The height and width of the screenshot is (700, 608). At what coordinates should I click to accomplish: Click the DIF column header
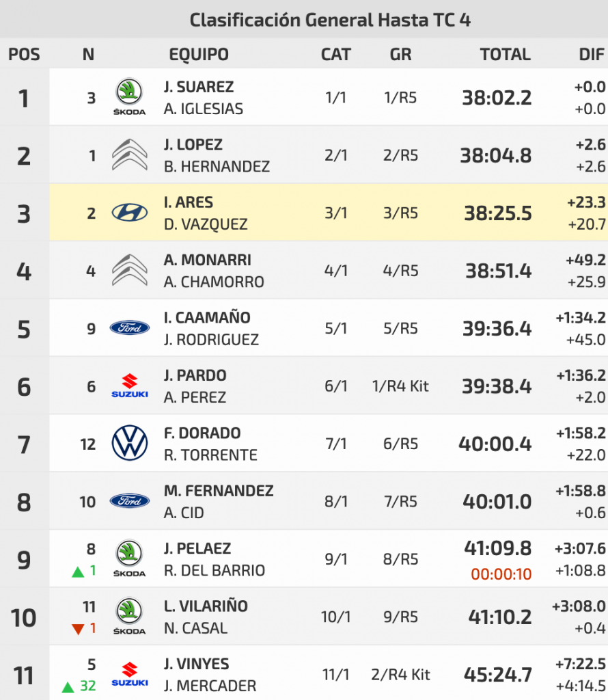click(591, 55)
